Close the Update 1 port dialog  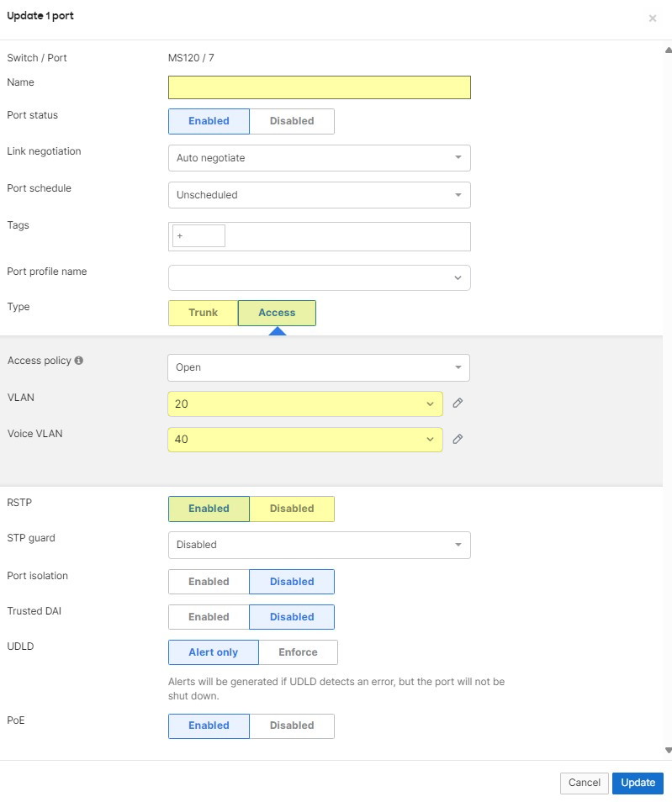point(653,18)
